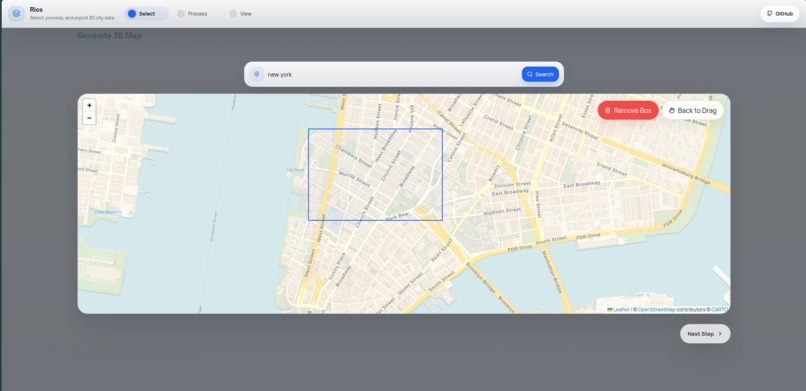Open the OpenStreetMap attribution link

coord(656,310)
